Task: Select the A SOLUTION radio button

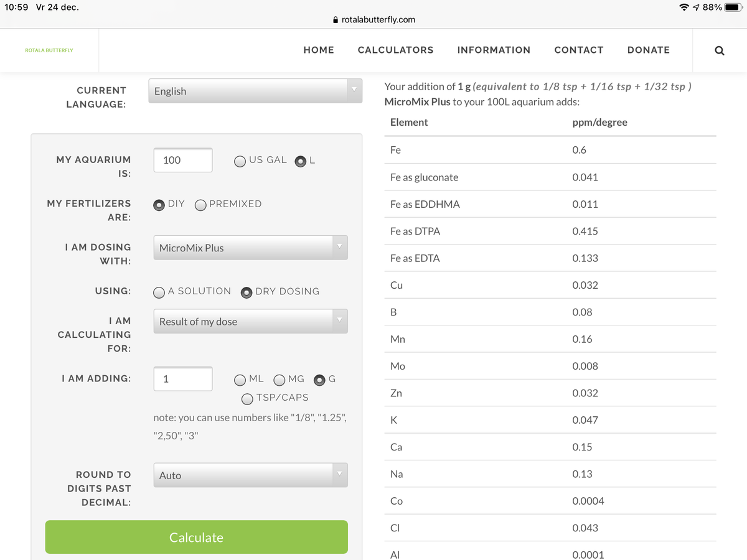Action: (159, 292)
